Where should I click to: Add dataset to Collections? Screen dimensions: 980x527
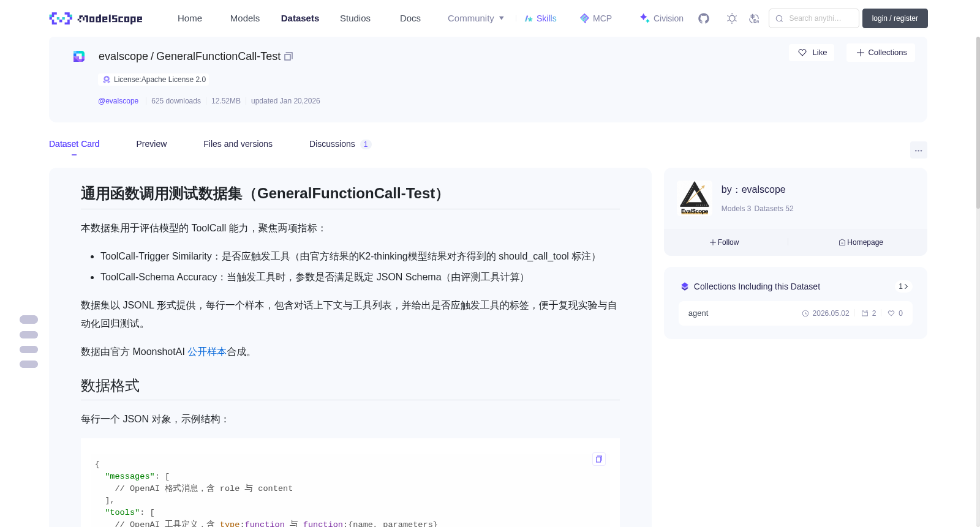click(x=881, y=53)
